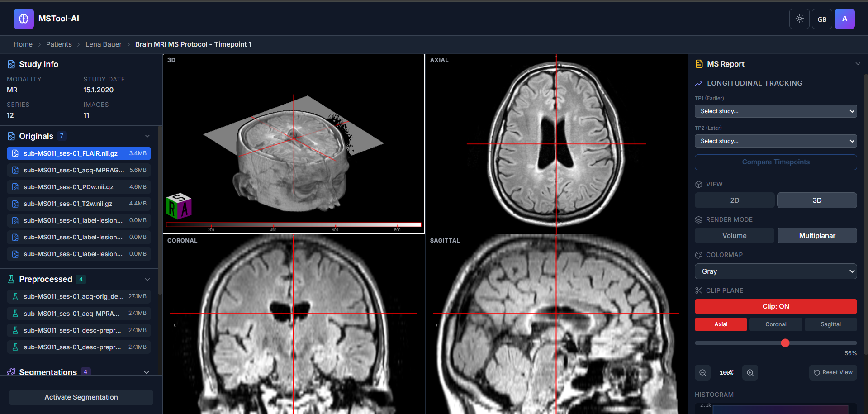Click the zoom in magnifier icon
This screenshot has width=868, height=414.
(750, 372)
